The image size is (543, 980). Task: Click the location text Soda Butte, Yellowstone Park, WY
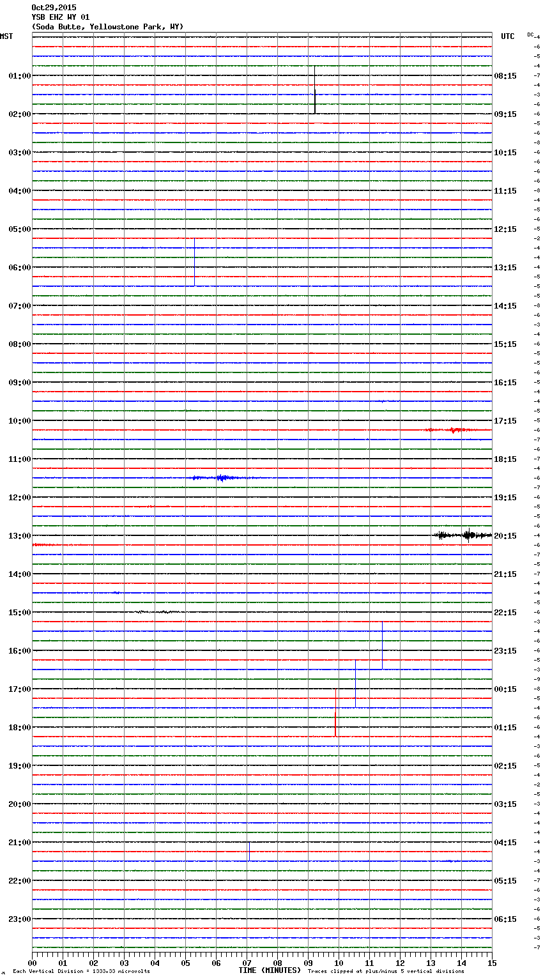107,27
